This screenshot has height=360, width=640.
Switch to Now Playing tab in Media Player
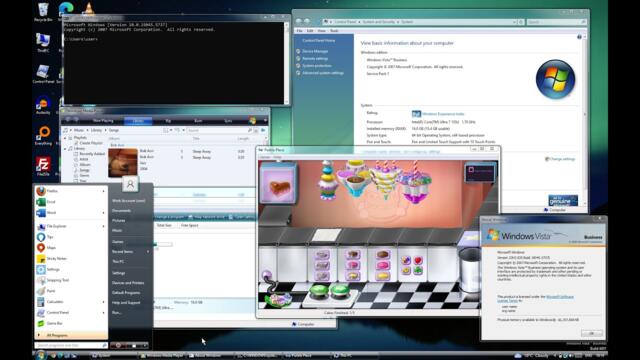click(x=103, y=121)
